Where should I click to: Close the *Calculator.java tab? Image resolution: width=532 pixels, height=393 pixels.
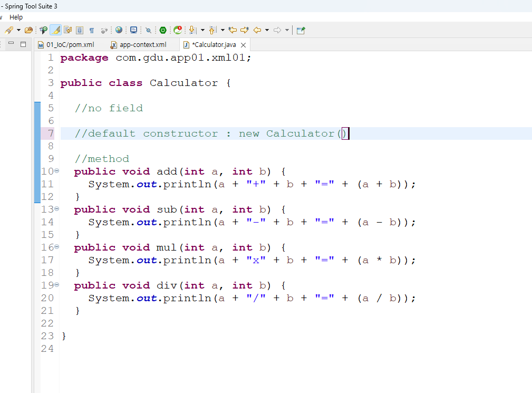pos(243,45)
